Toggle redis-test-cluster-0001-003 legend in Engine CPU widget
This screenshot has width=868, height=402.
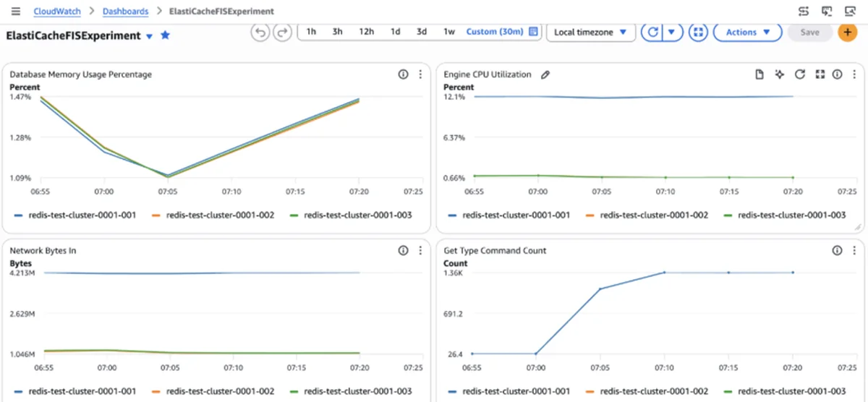coord(785,215)
